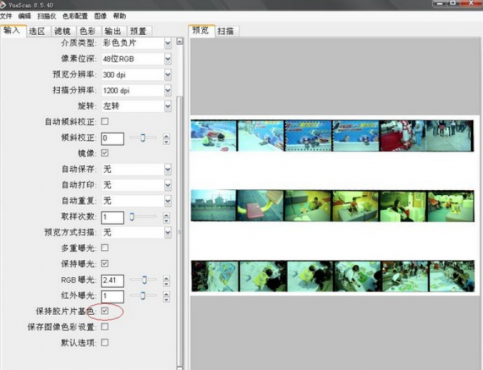Image resolution: width=483 pixels, height=370 pixels.
Task: Click the VueScan title bar icon
Action: coord(3,5)
